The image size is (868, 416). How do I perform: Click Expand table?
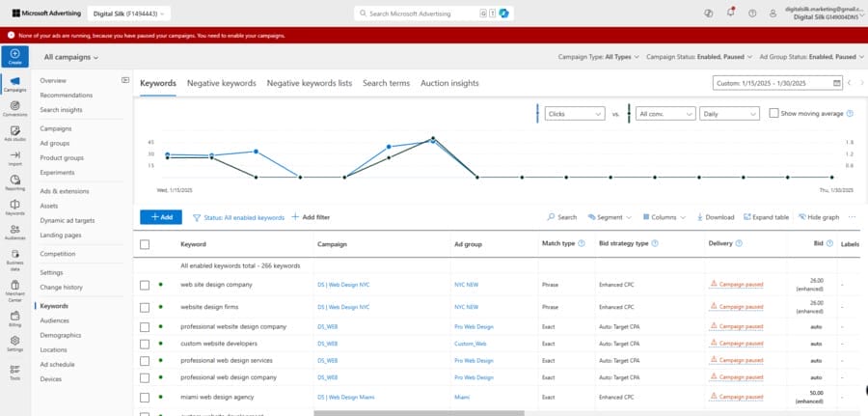point(766,217)
